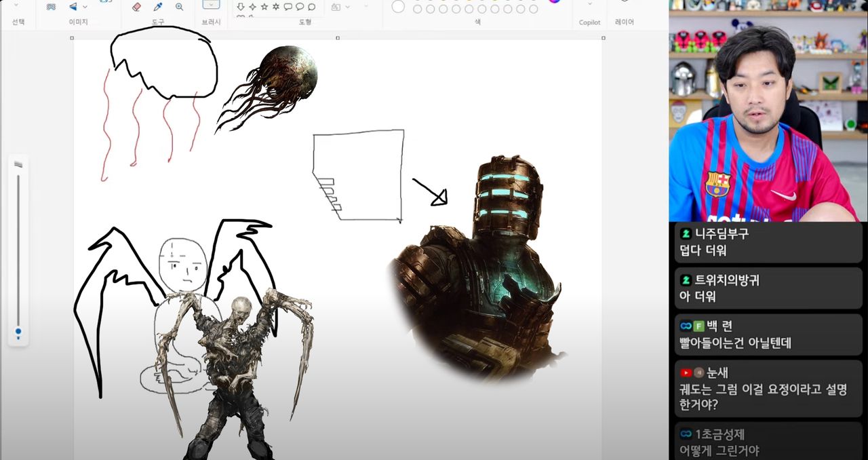The image size is (868, 460).
Task: Click chat username 백 련
Action: [720, 326]
